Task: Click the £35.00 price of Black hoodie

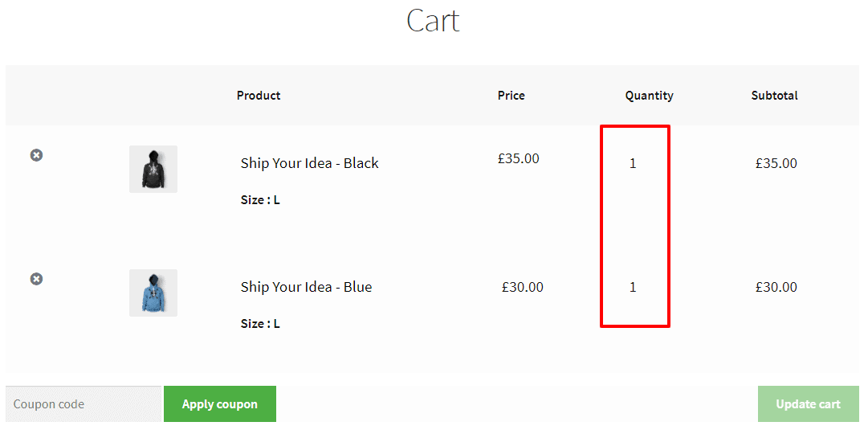Action: pos(518,158)
